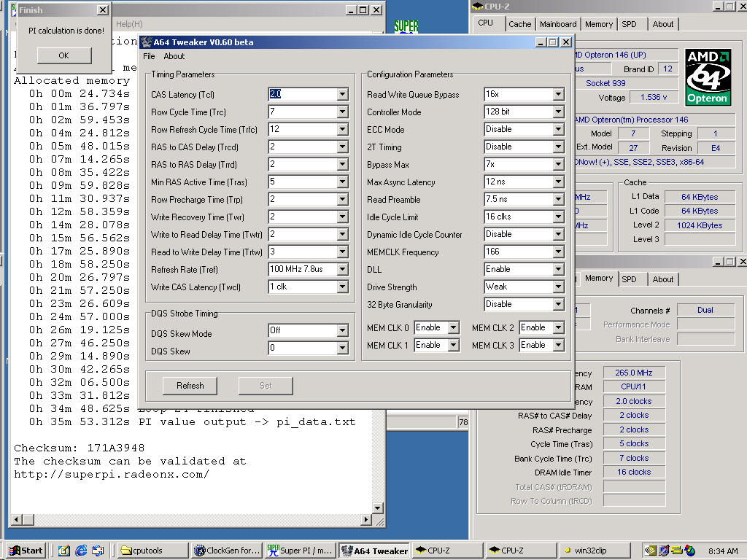Open the Max Async Latency dropdown

558,182
